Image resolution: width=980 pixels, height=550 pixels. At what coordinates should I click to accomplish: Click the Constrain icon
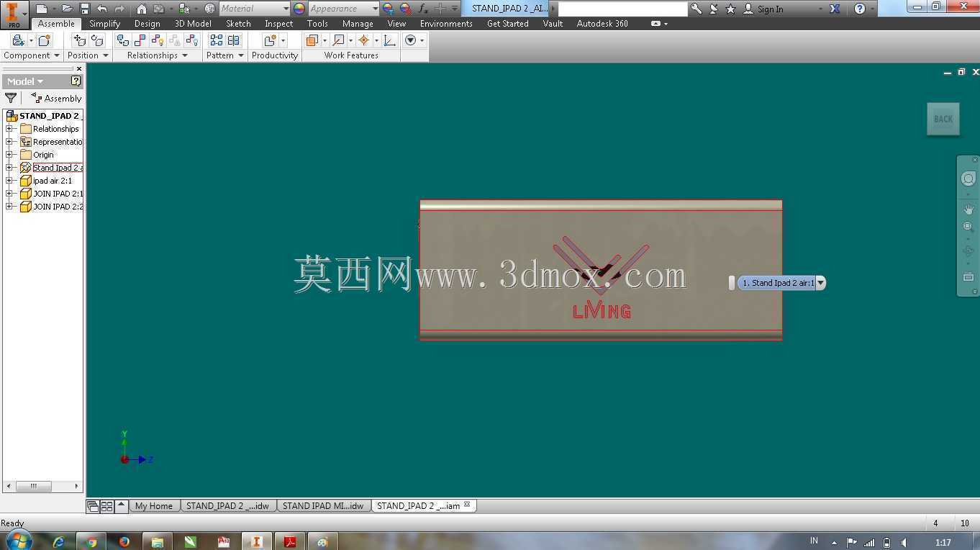(140, 40)
